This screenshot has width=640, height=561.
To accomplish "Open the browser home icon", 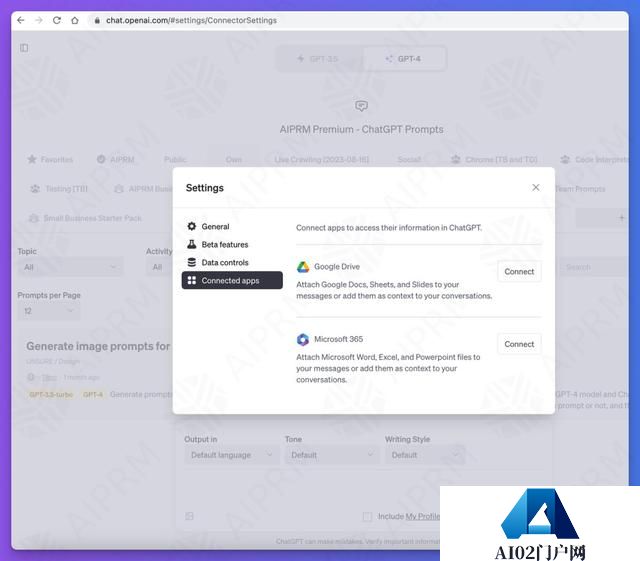I will 75,20.
